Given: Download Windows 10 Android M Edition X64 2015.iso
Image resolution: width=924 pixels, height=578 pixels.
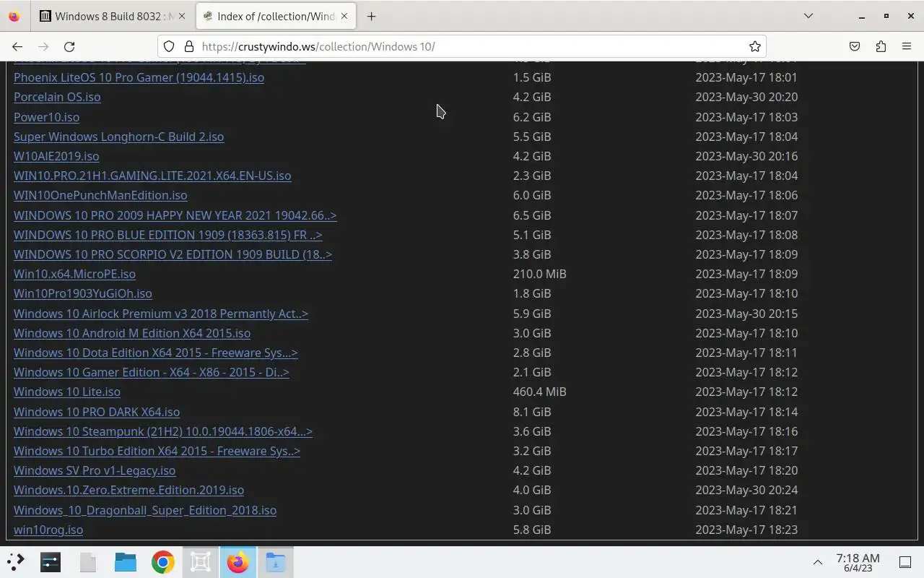Looking at the screenshot, I should coord(132,333).
